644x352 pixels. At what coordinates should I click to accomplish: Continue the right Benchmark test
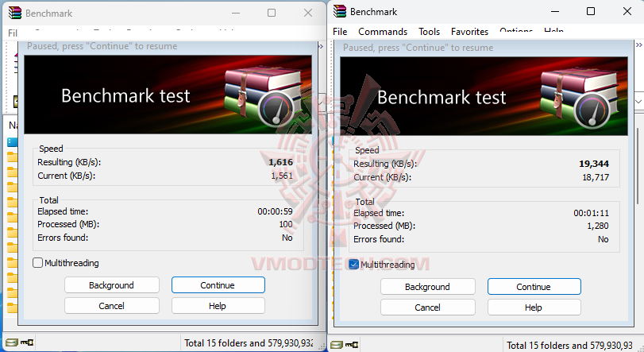pos(534,287)
